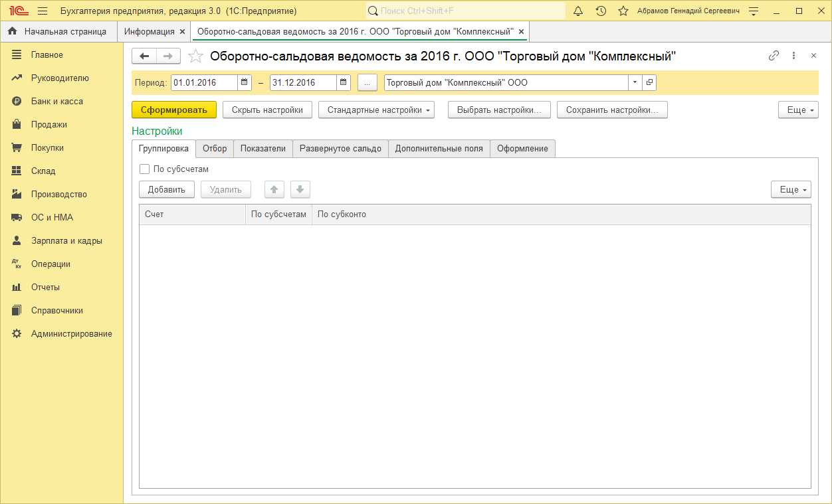Open the Стандартные настройки dropdown
Screen dimensions: 832x504
point(376,110)
